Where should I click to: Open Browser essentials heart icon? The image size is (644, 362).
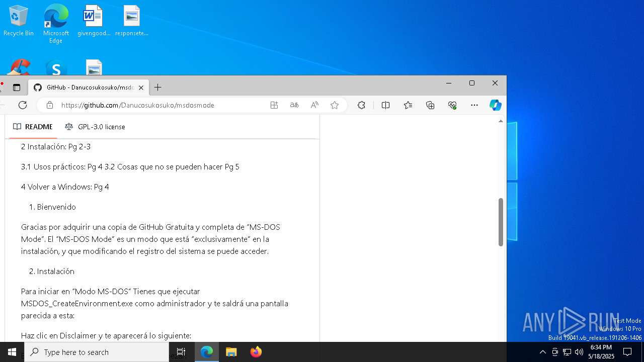pyautogui.click(x=452, y=105)
